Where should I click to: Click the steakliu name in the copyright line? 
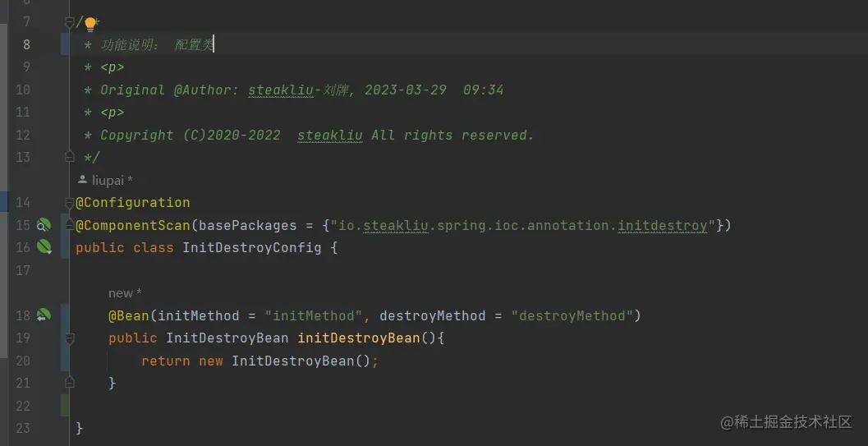click(330, 135)
